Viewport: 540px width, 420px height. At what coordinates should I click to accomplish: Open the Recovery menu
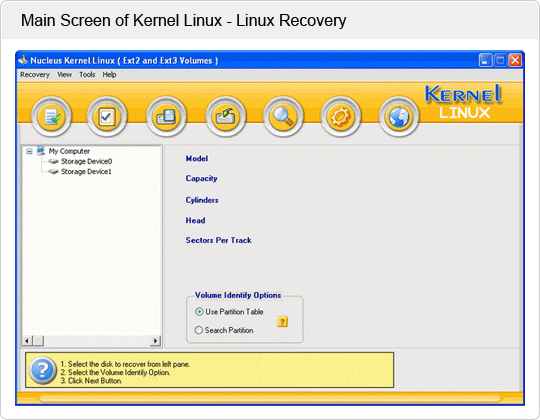[35, 75]
